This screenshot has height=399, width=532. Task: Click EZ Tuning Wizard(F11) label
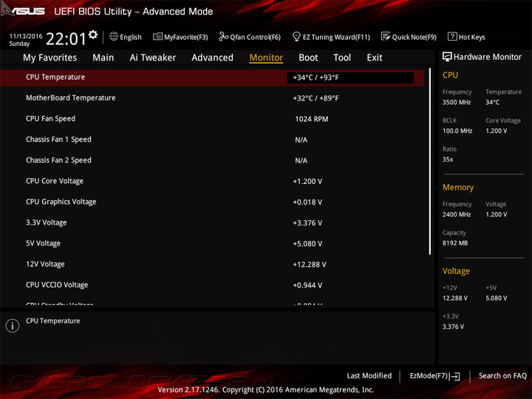coord(336,37)
